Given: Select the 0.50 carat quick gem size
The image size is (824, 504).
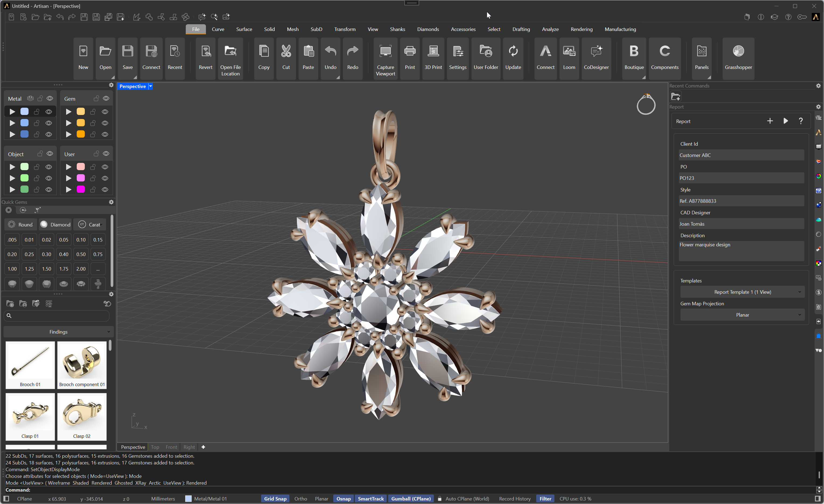Looking at the screenshot, I should click(80, 254).
